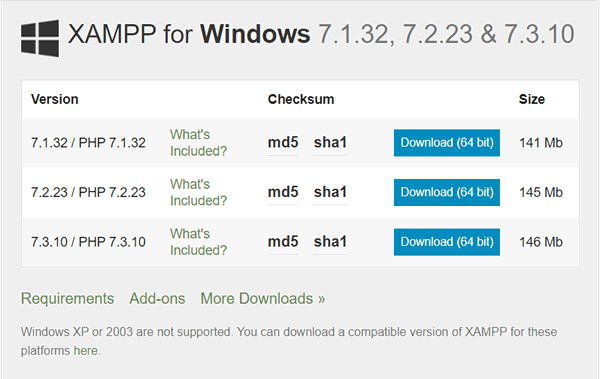Download XAMPP 7.1.32 64 bit
Viewport: 600px width, 379px height.
click(x=447, y=143)
